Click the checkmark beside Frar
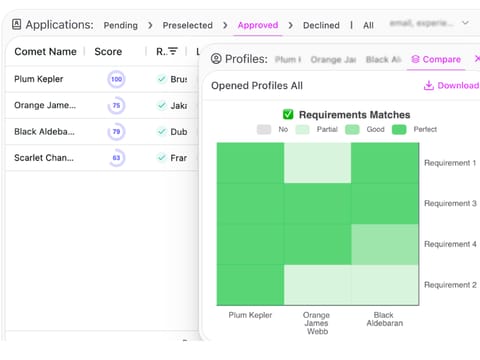This screenshot has width=480, height=360. (162, 158)
